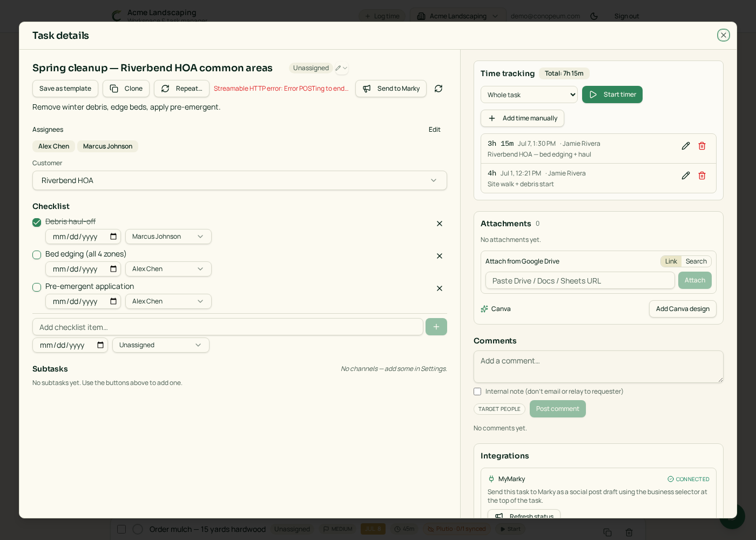Image resolution: width=756 pixels, height=540 pixels.
Task: Click the Attach button
Action: click(x=695, y=280)
